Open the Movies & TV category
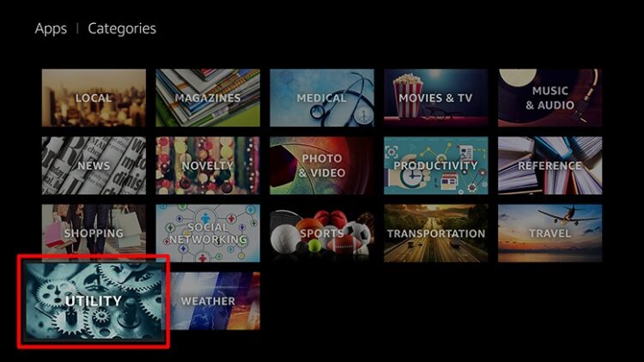 [435, 98]
